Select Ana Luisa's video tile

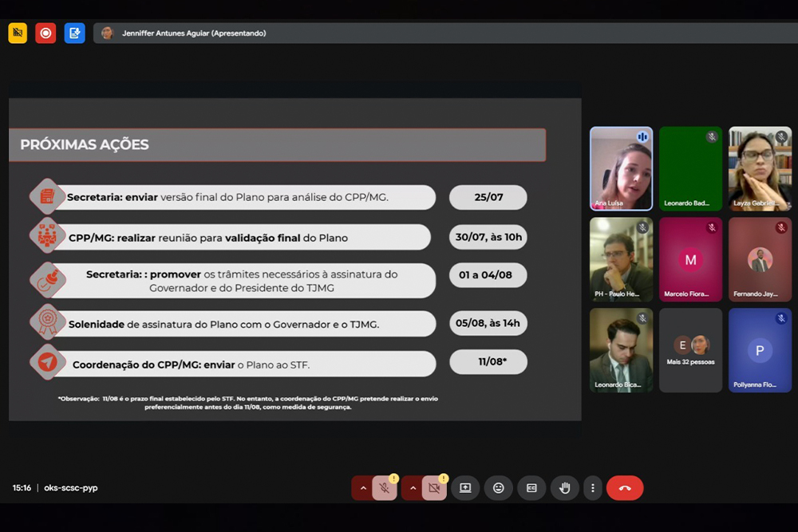(621, 168)
